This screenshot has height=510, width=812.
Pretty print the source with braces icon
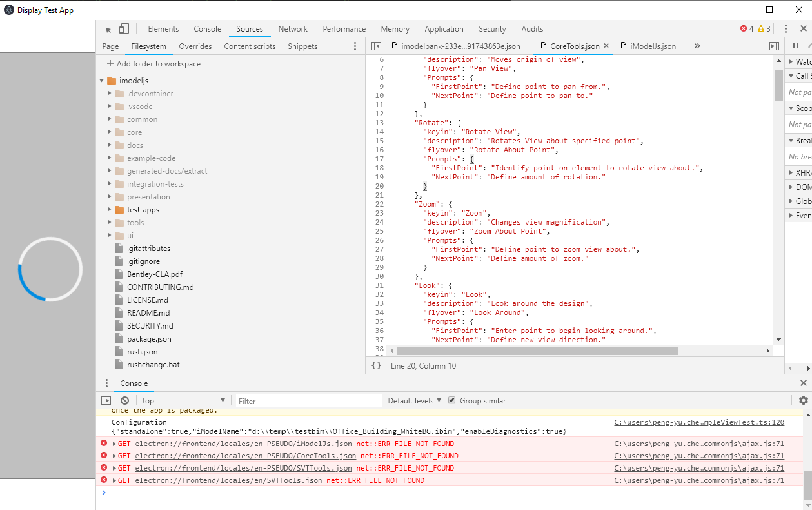click(x=376, y=366)
